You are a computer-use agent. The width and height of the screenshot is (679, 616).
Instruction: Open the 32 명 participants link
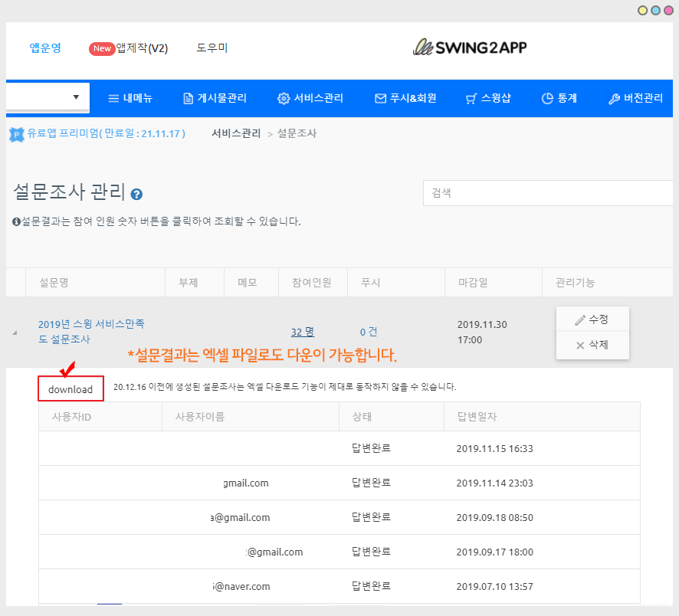click(x=302, y=332)
